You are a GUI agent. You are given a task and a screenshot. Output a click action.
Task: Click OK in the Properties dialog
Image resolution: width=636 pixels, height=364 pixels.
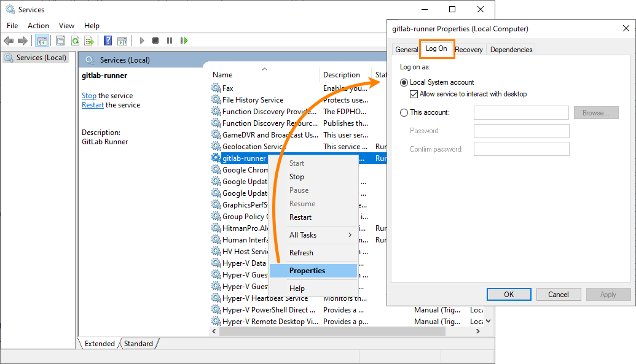click(x=509, y=295)
